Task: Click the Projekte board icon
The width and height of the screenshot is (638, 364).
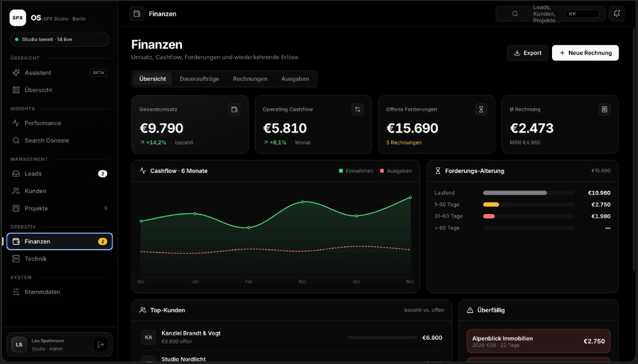Action: coord(16,208)
